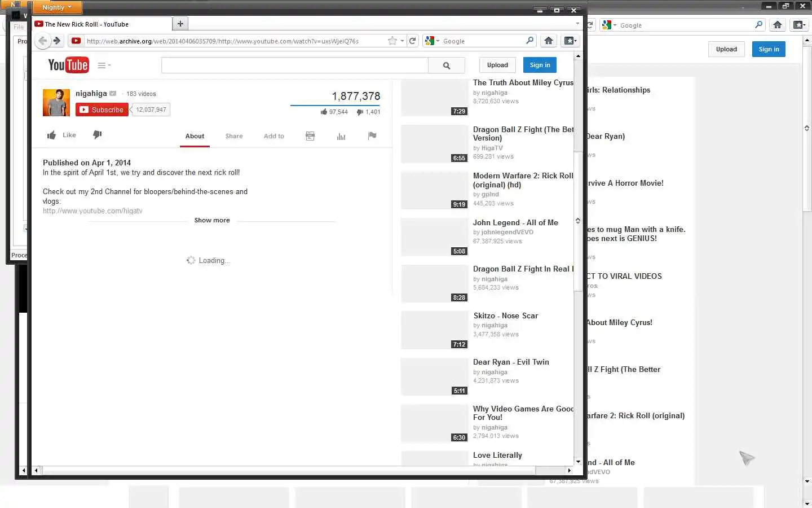This screenshot has width=812, height=508.
Task: Go to home page via front window home icon
Action: [549, 41]
